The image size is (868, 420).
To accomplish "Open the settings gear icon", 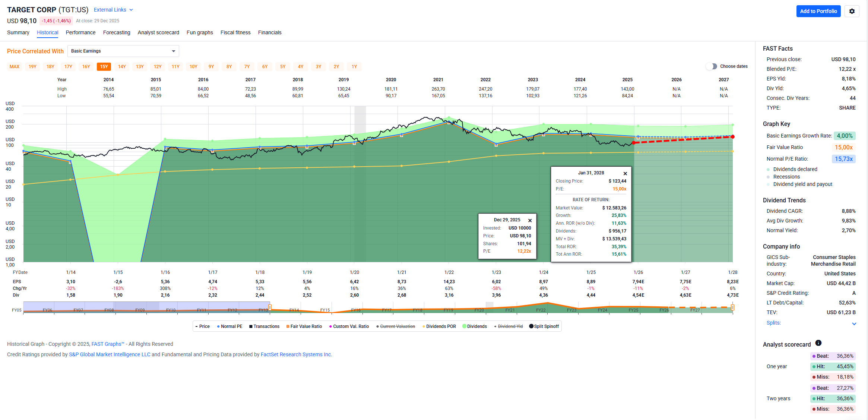I will pos(852,11).
